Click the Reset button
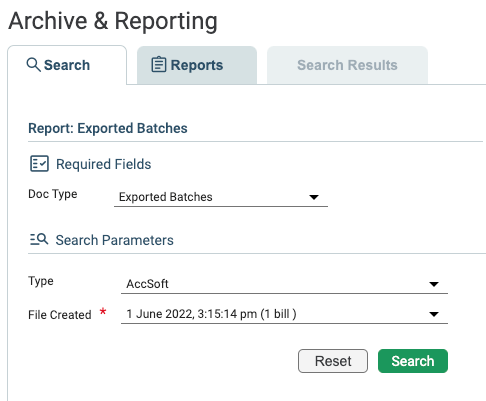Screen dimensions: 486x401 click(x=333, y=361)
